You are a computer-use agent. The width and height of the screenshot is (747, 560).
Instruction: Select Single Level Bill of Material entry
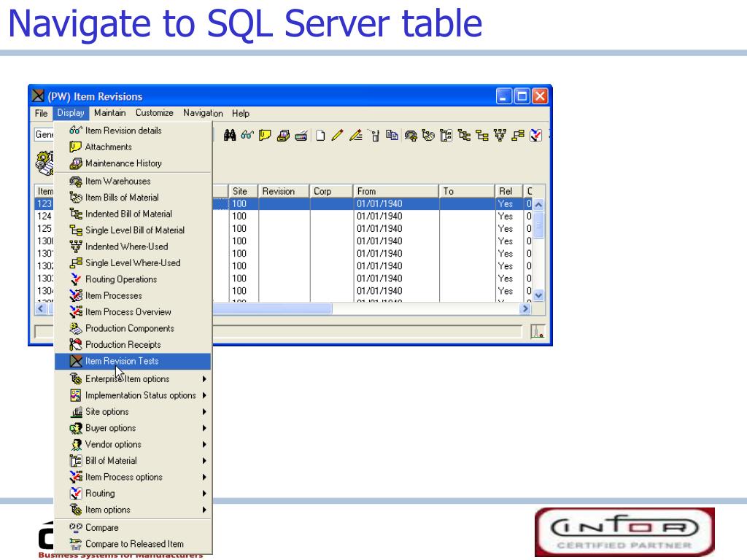(x=133, y=230)
